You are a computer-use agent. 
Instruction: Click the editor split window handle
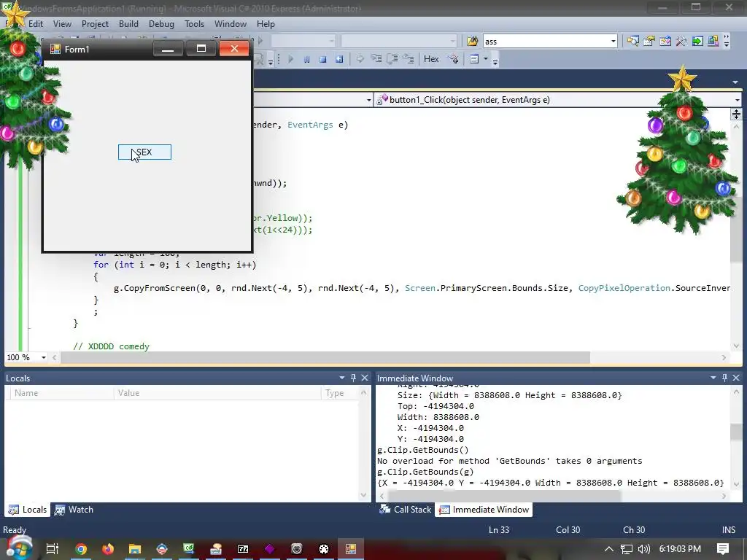[736, 114]
